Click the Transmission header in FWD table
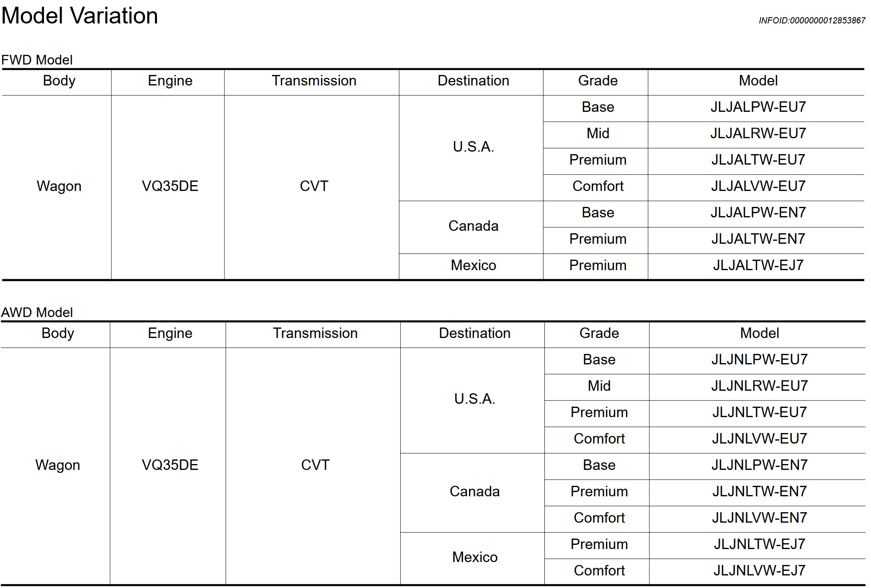 click(314, 81)
